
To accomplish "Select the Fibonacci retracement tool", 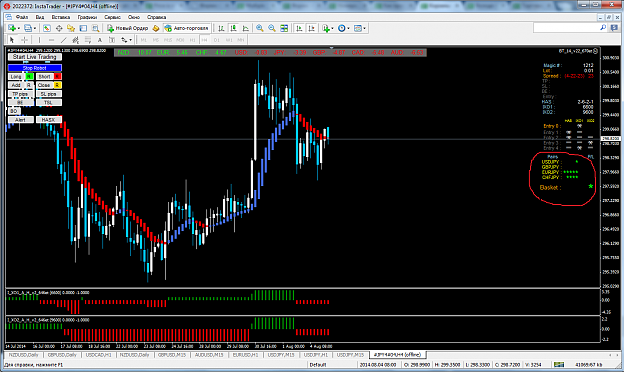I will pyautogui.click(x=88, y=40).
